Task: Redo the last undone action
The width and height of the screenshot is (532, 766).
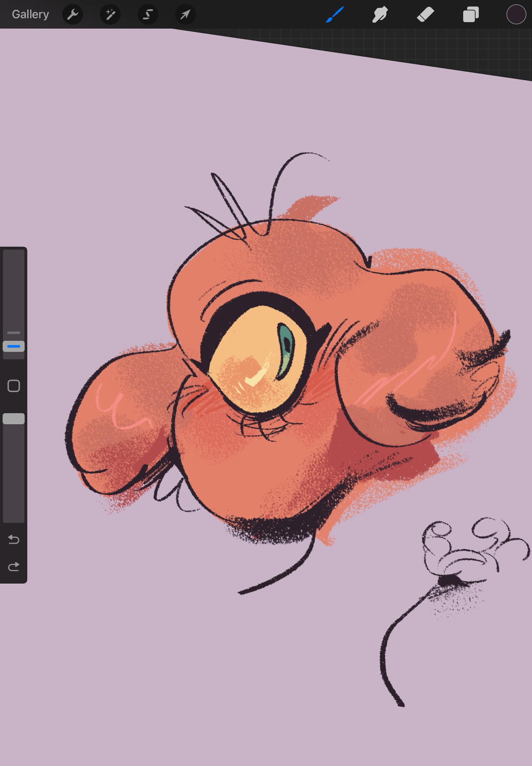Action: point(14,566)
